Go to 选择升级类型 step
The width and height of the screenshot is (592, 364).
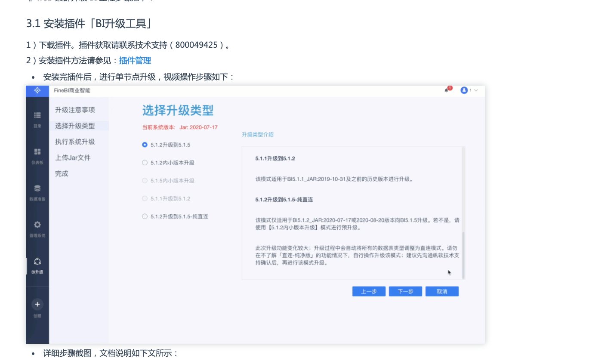pos(75,126)
